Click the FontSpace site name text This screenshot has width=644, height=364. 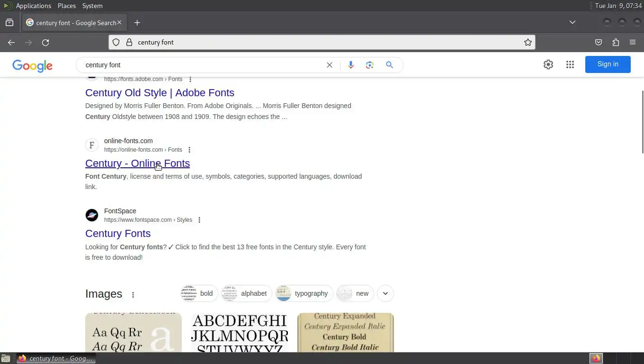pos(120,211)
